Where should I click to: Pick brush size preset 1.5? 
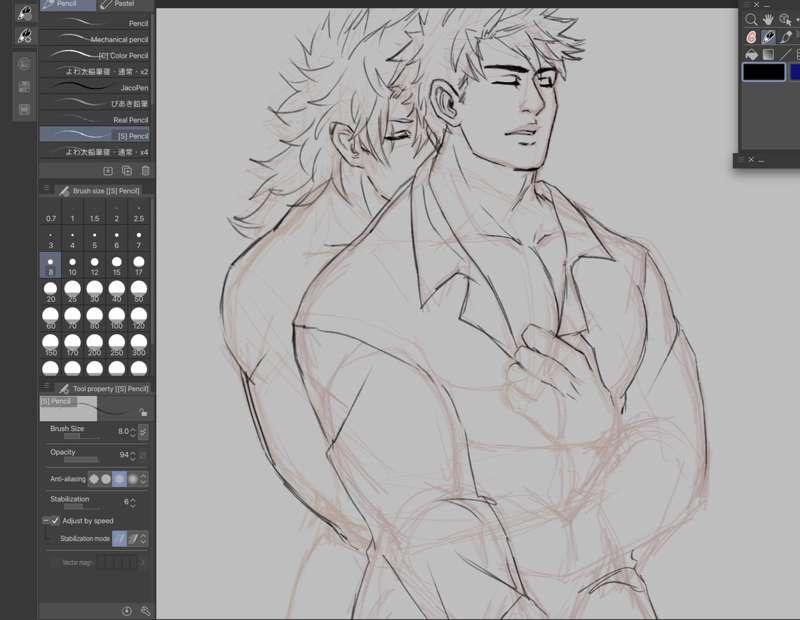(94, 213)
